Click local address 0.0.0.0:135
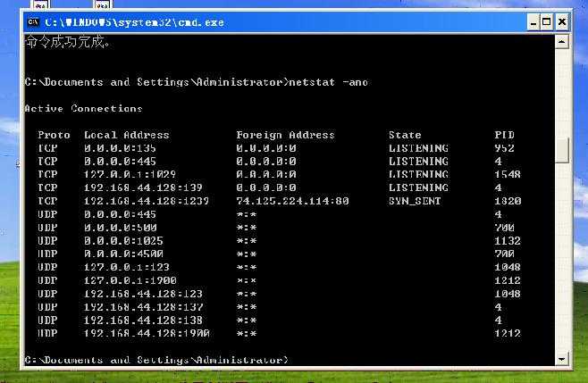The width and height of the screenshot is (588, 383). [x=120, y=148]
